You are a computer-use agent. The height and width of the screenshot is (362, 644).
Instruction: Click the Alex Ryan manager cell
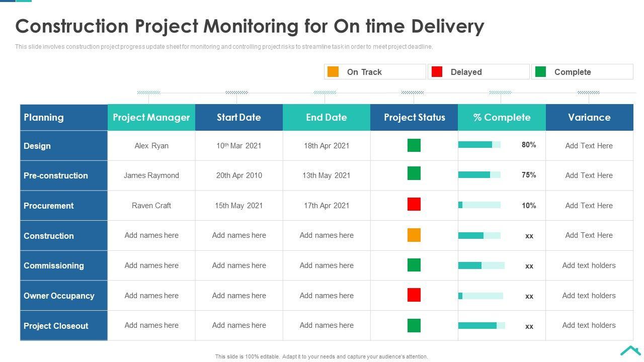click(x=151, y=146)
